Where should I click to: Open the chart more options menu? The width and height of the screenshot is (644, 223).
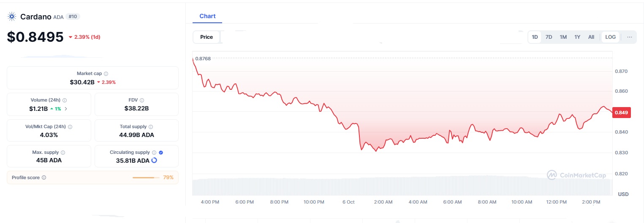630,37
